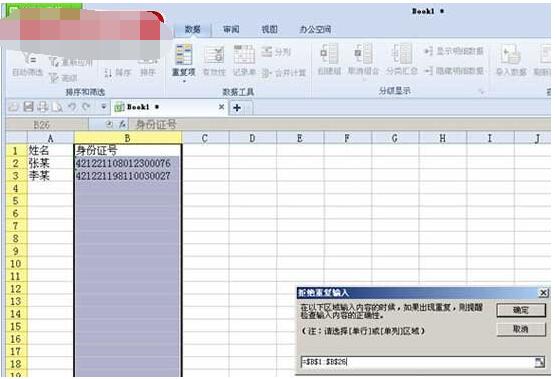Switch to the 办公空间 ribbon tab
The image size is (556, 379).
click(x=315, y=29)
